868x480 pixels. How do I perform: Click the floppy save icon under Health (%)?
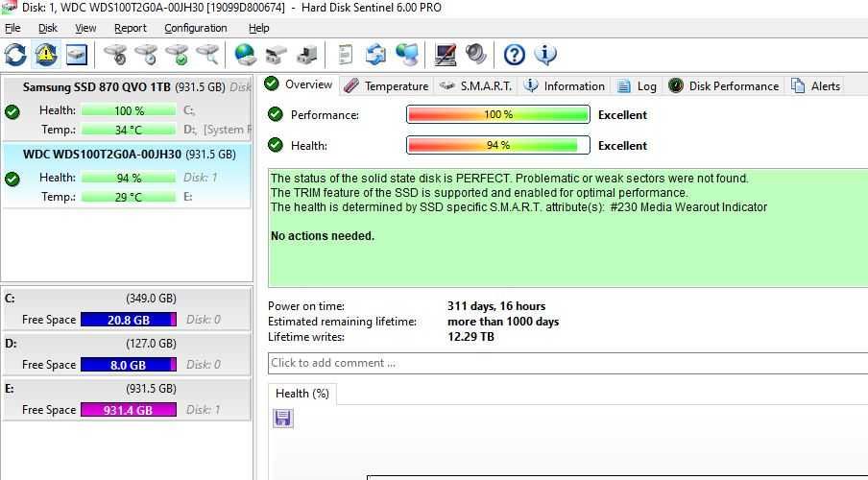coord(283,418)
